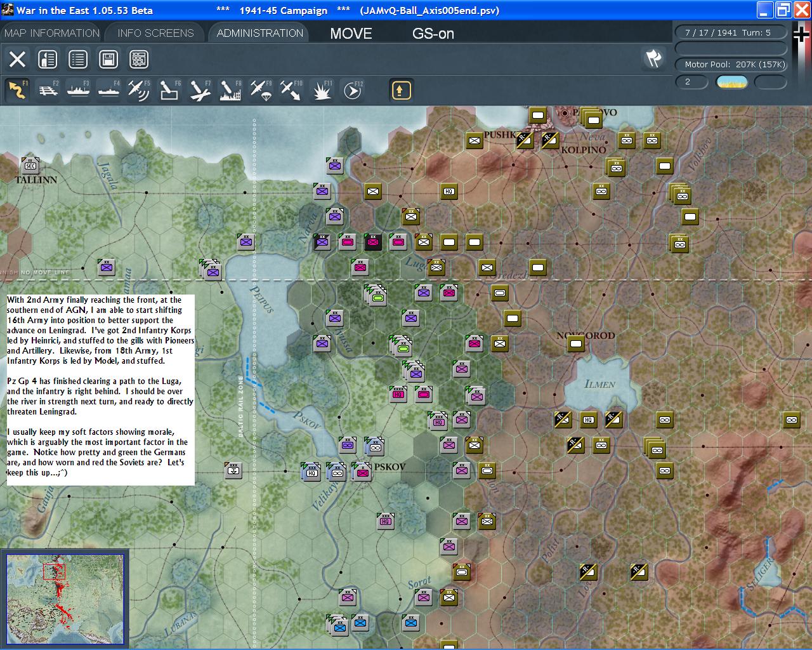
Task: Click the F12 end turn arrow icon
Action: pos(352,90)
